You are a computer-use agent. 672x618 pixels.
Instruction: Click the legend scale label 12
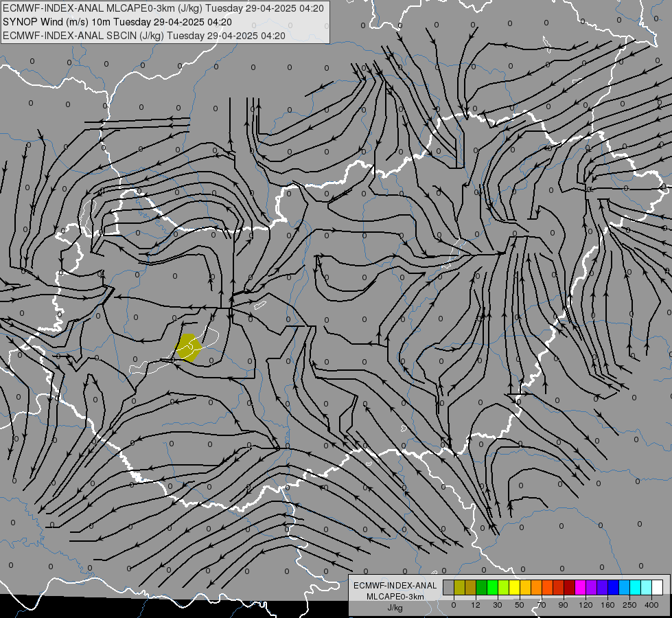point(475,605)
